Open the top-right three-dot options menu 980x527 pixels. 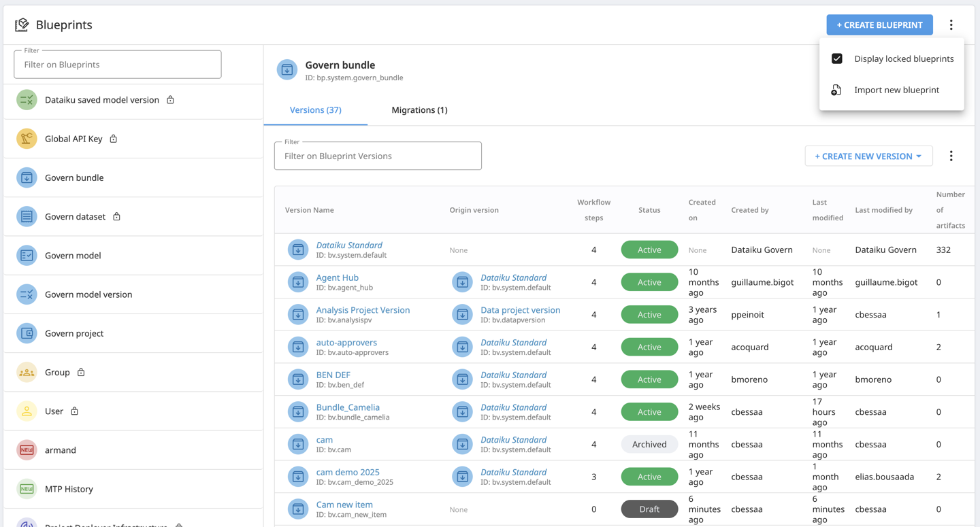coord(951,25)
